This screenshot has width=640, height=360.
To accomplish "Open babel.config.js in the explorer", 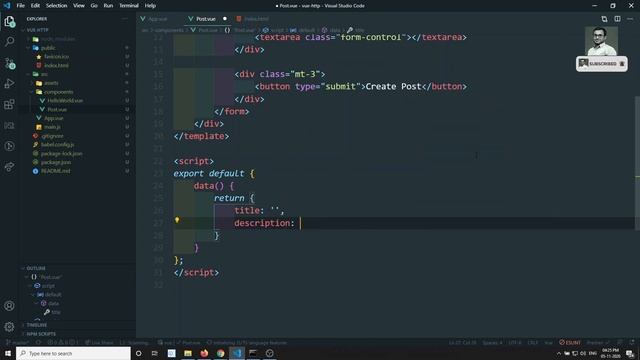I will tap(58, 144).
